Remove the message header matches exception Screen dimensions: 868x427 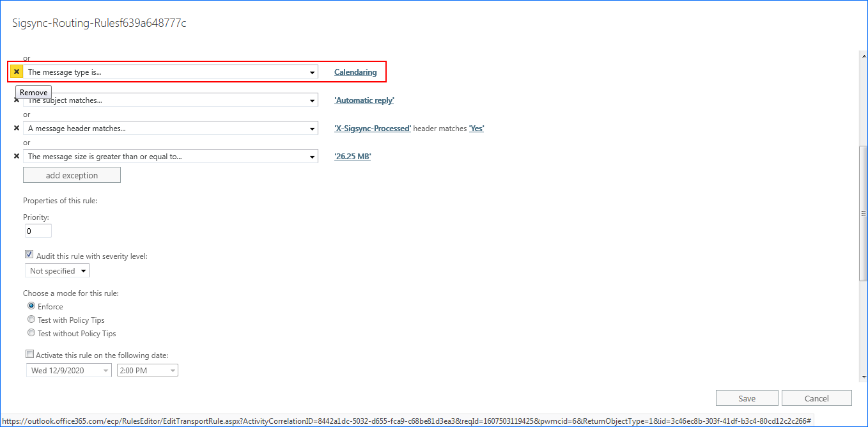(17, 128)
